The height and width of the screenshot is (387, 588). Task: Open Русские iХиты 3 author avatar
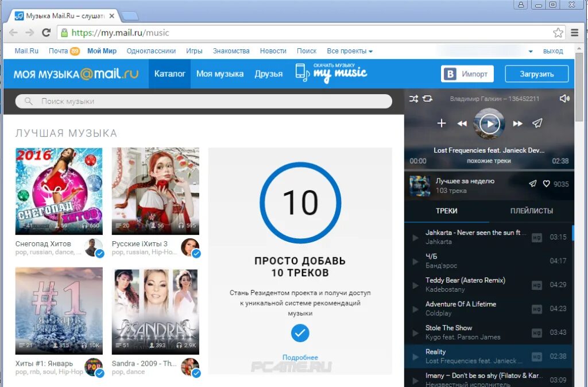(x=190, y=247)
